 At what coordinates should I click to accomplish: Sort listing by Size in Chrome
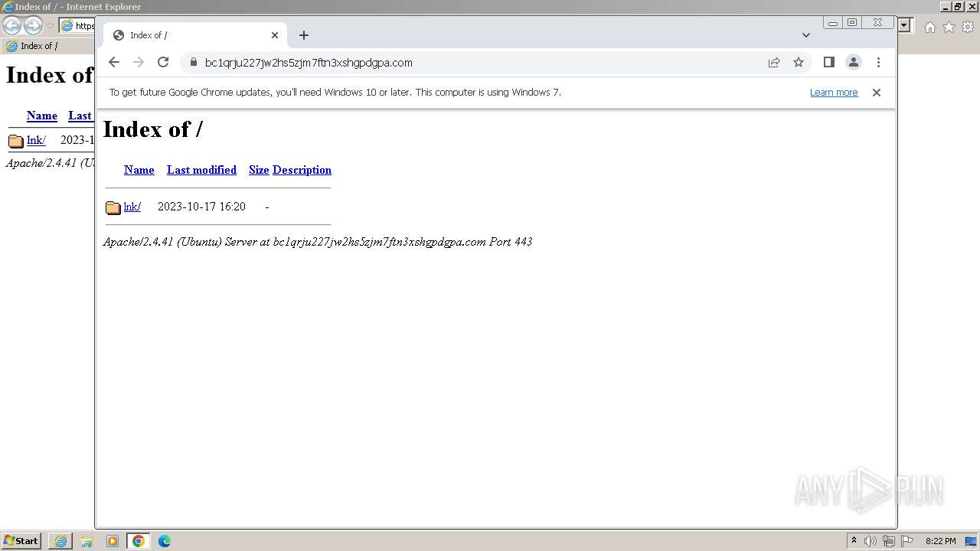pyautogui.click(x=259, y=170)
